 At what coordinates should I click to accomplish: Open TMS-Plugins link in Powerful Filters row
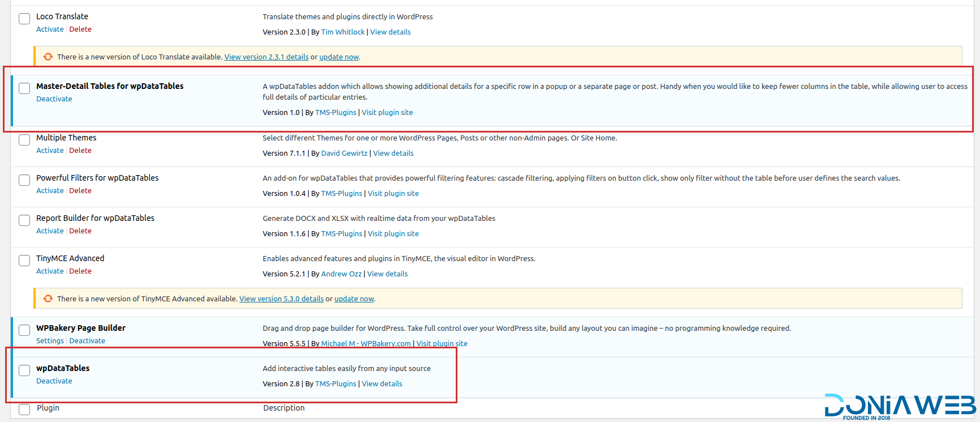[341, 194]
